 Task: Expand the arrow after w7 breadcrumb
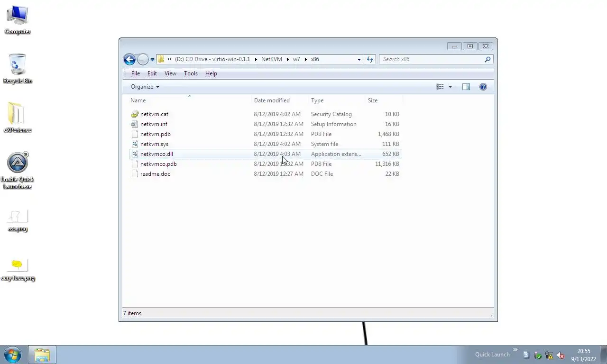coord(306,59)
